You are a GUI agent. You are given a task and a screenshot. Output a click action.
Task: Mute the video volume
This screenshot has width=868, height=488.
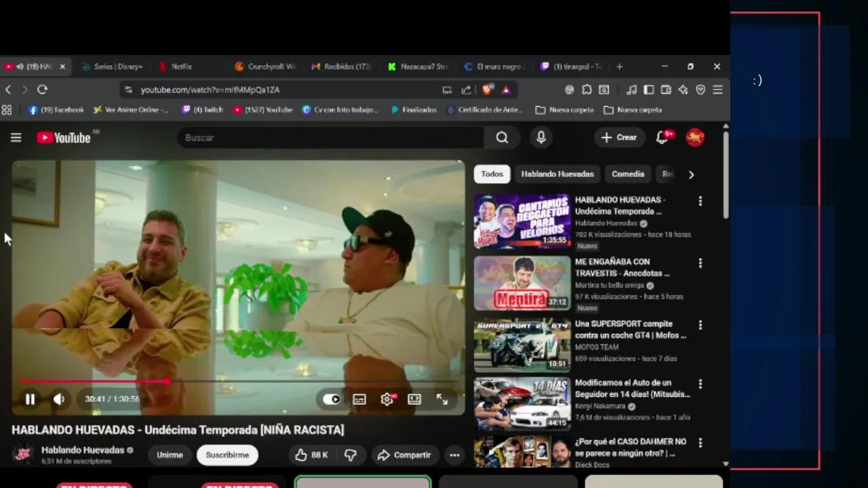[59, 399]
